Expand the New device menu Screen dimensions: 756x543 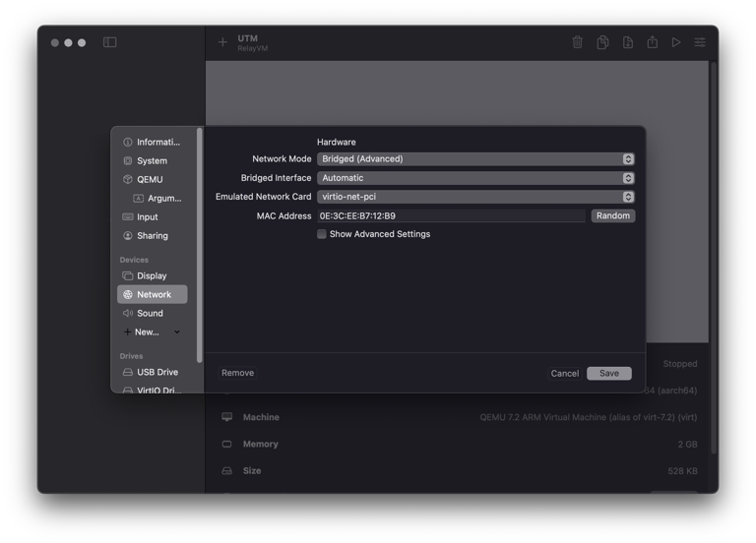tap(153, 332)
